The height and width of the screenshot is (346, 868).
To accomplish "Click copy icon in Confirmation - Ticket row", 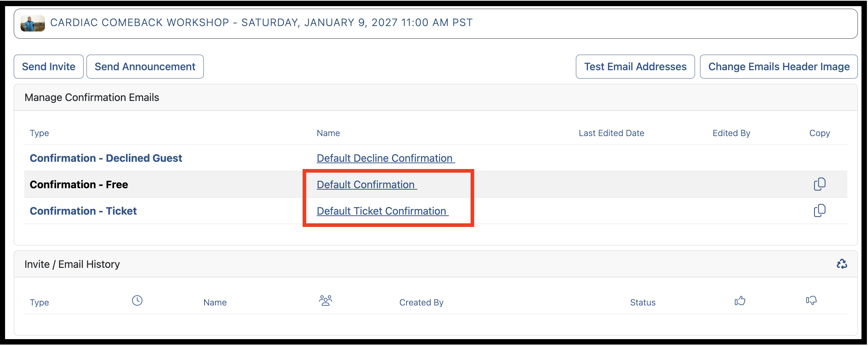I will 819,211.
